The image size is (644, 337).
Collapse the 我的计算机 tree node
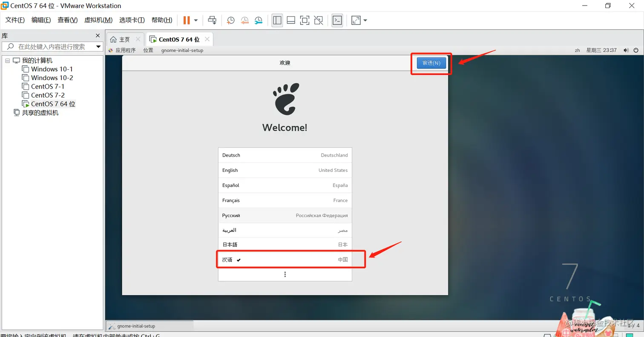coord(7,61)
